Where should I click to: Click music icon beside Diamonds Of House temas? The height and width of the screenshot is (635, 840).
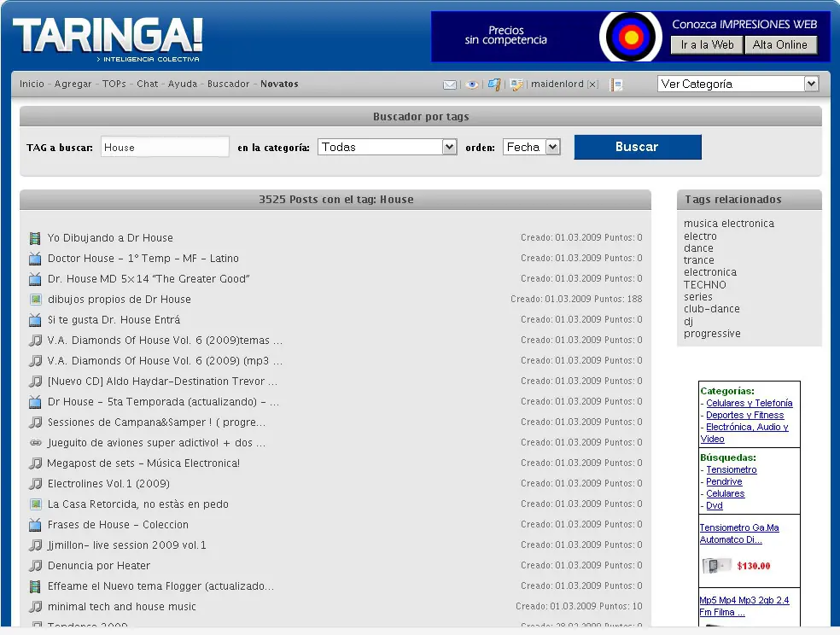(x=35, y=341)
